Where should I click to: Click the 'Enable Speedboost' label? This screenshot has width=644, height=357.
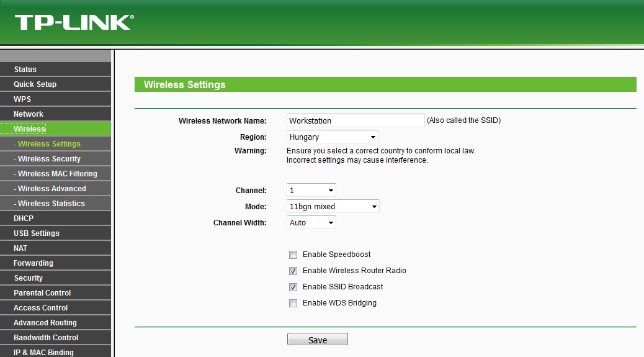336,255
